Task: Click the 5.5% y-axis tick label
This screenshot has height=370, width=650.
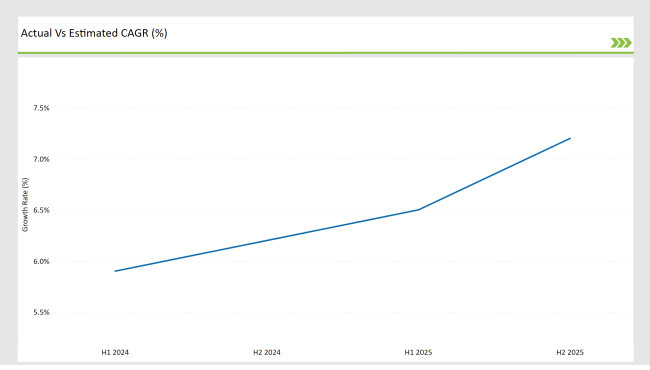Action: tap(41, 312)
